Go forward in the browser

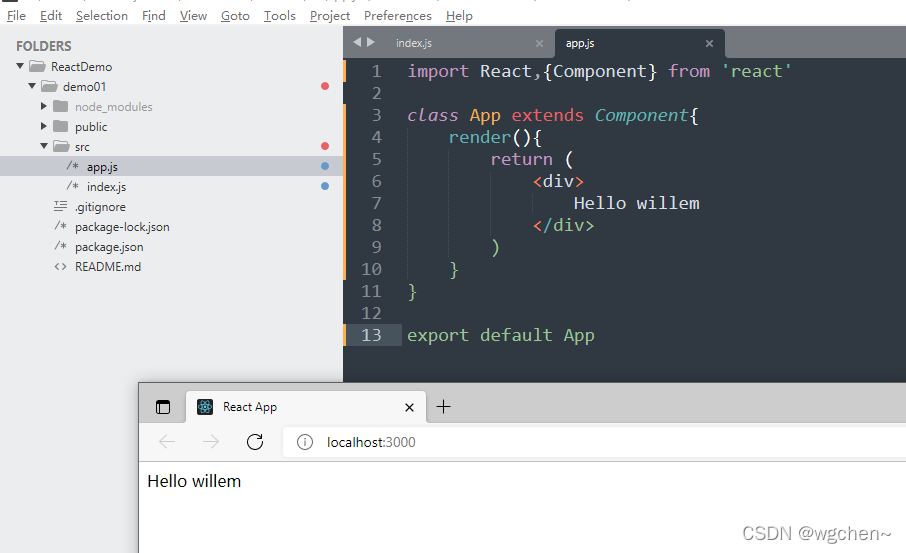211,442
